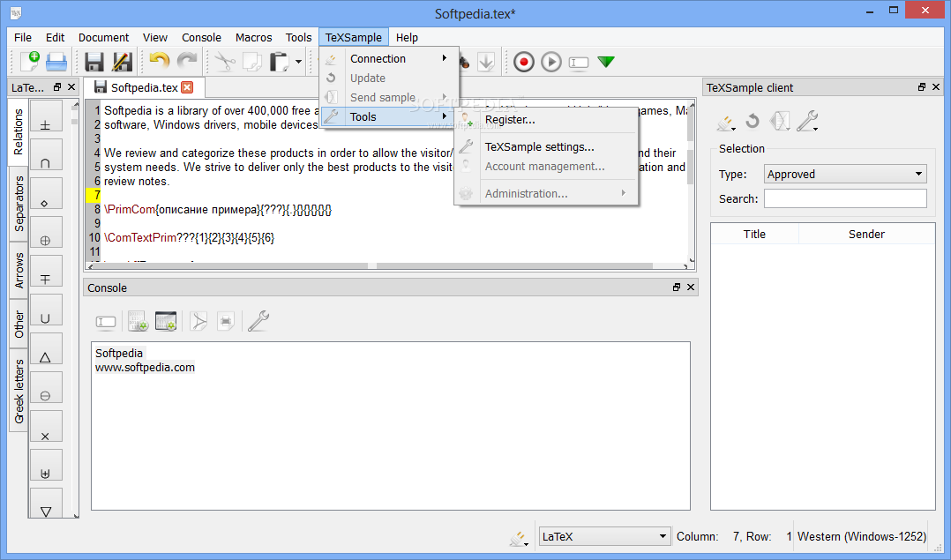Click the Search field in TeXSample client

(845, 198)
